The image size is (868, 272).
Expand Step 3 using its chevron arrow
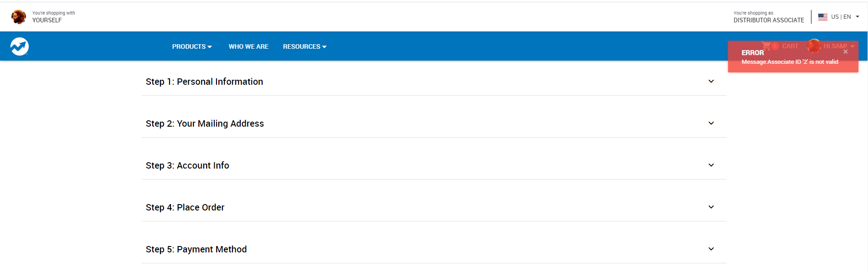[x=711, y=165]
